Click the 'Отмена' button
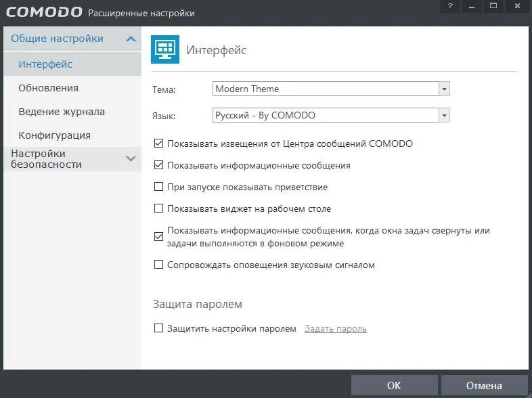The width and height of the screenshot is (532, 398). [484, 385]
